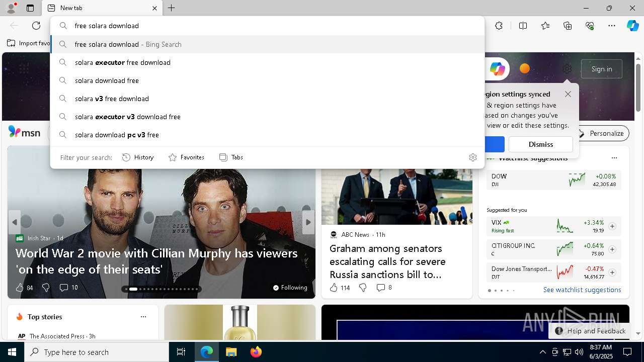Open Favorites star toolbar icon
This screenshot has width=644, height=362.
click(x=545, y=26)
